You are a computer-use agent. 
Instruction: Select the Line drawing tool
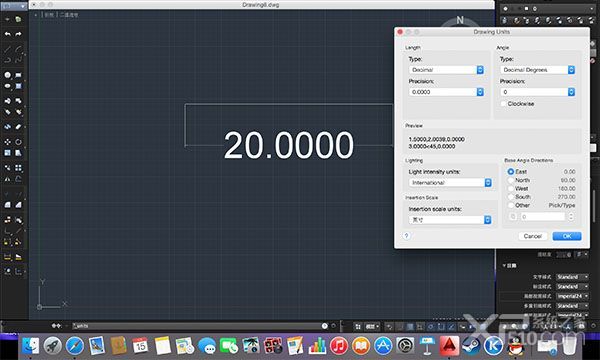8,49
